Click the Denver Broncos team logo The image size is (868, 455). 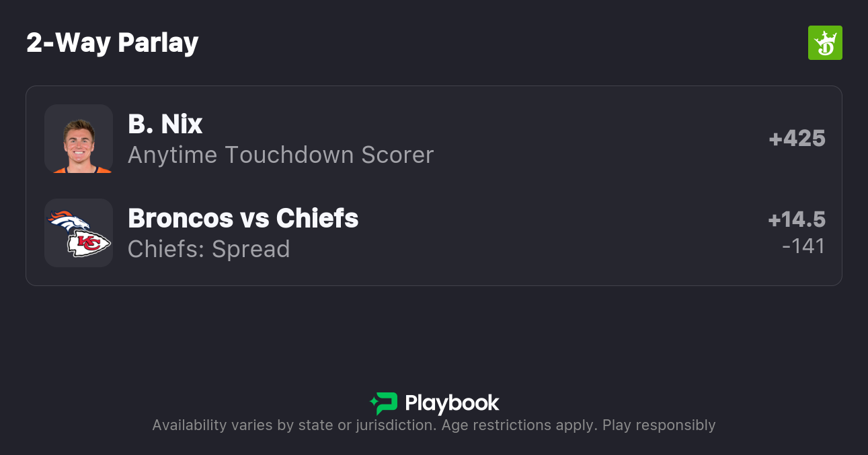68,221
